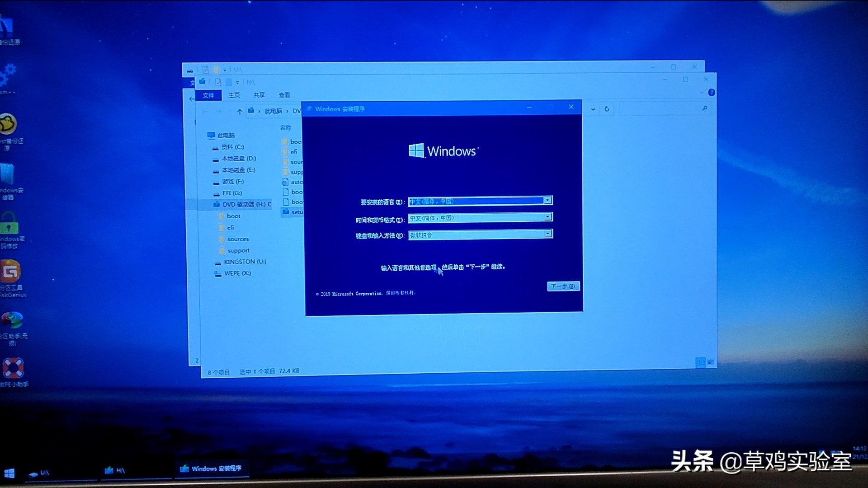Open the 要安装的语言 dropdown

click(547, 200)
